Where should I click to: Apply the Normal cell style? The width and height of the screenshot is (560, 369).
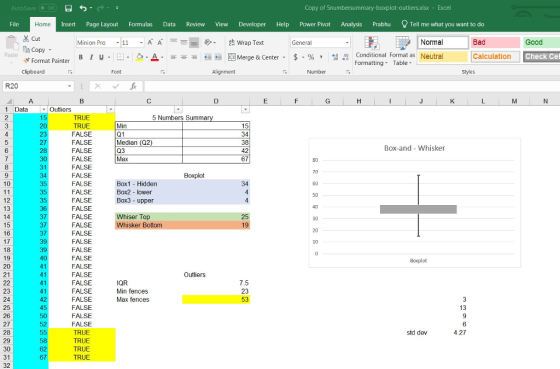point(443,42)
